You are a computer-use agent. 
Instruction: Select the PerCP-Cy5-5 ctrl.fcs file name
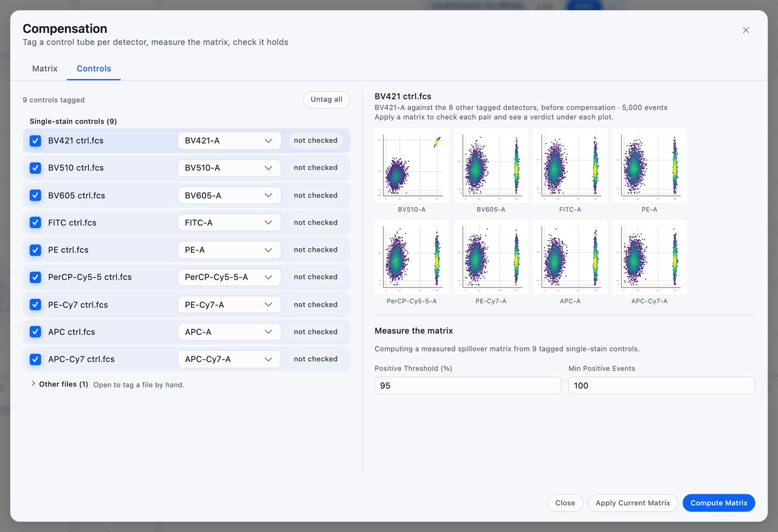tap(90, 277)
